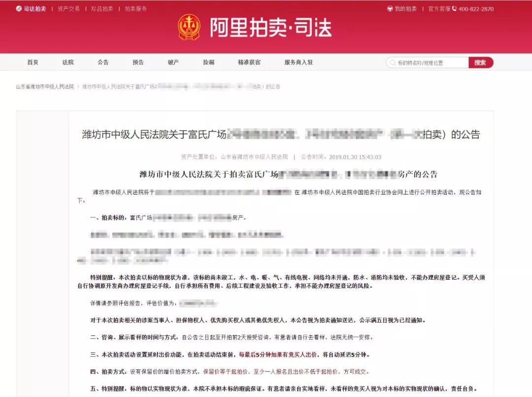The height and width of the screenshot is (397, 532).
Task: Click the 司法拍卖 compass icon
Action: click(19, 9)
